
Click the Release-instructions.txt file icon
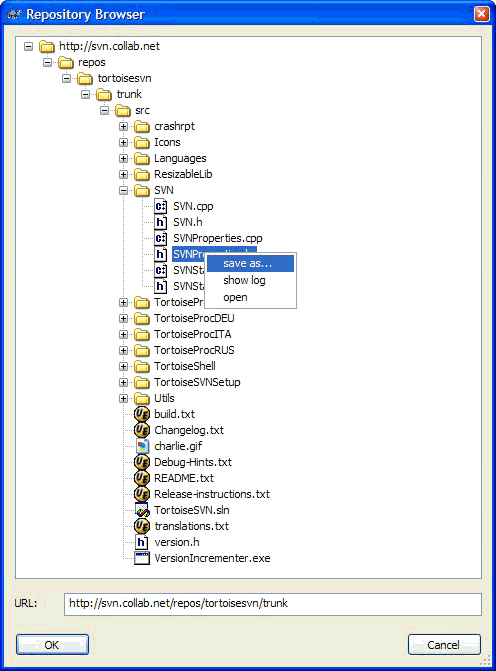tap(142, 494)
